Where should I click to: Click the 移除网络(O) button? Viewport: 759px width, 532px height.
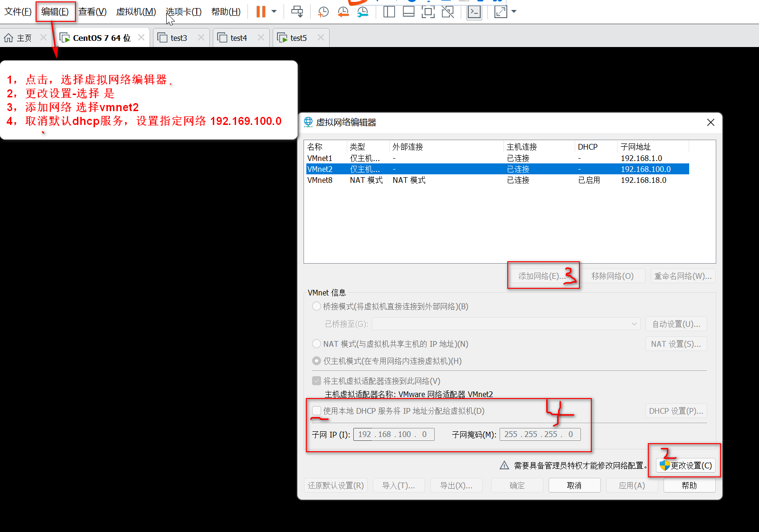pyautogui.click(x=612, y=276)
